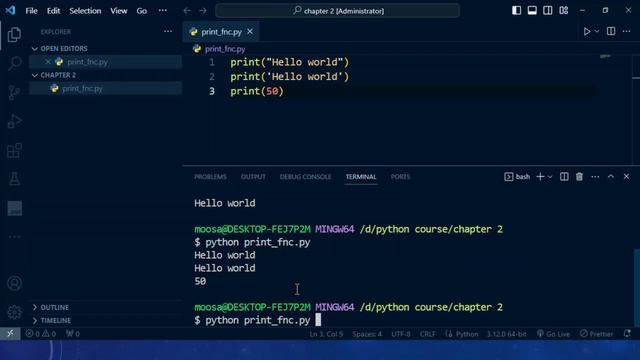Change indentation via Spaces: 4

click(x=367, y=334)
